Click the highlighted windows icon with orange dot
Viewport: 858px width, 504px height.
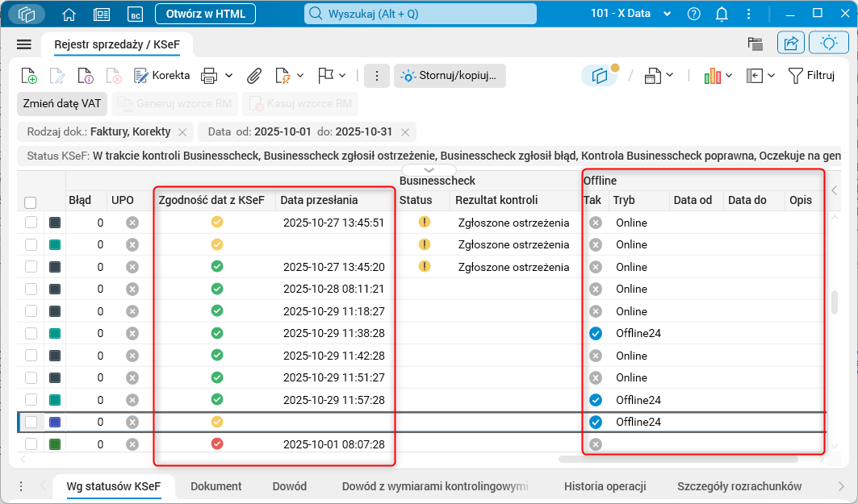pyautogui.click(x=601, y=76)
